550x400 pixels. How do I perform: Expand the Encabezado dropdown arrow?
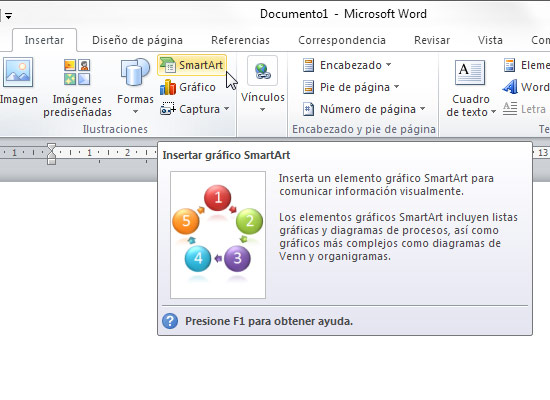(389, 65)
